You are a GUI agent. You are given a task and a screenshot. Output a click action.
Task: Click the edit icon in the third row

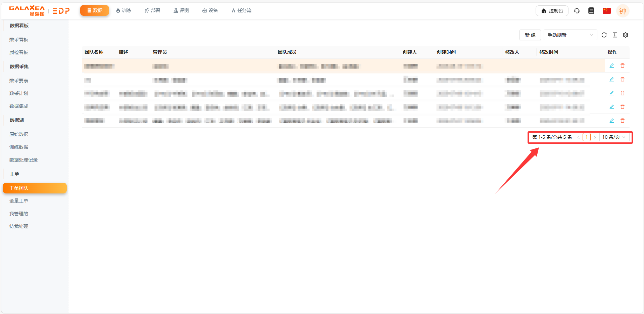click(x=612, y=93)
